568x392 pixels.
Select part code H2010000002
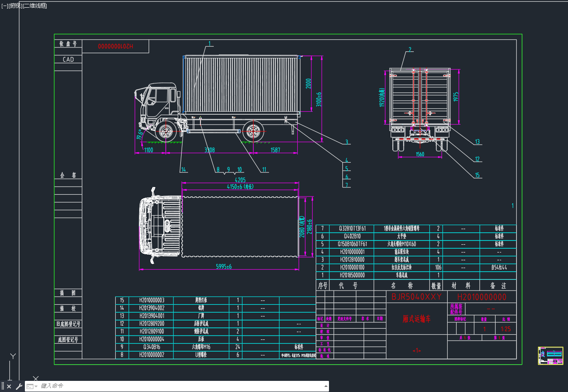[x=152, y=355]
